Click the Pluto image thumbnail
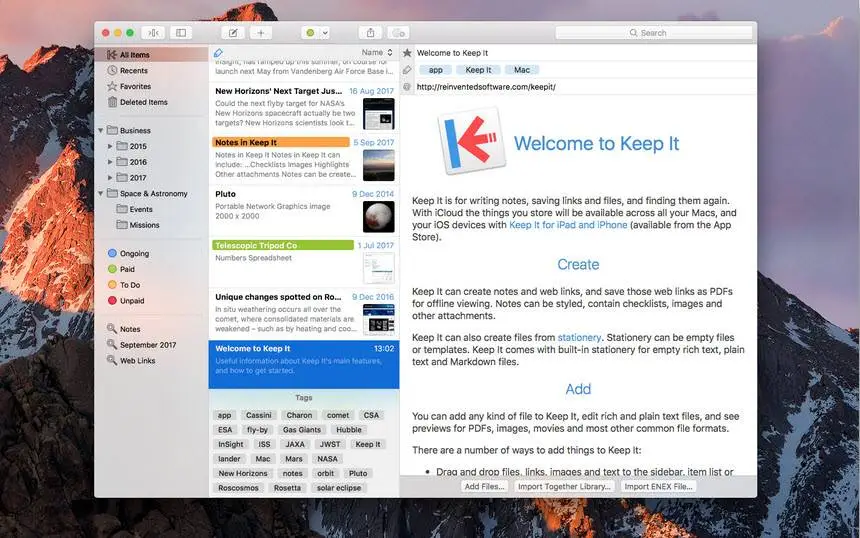The height and width of the screenshot is (538, 860). click(x=378, y=217)
